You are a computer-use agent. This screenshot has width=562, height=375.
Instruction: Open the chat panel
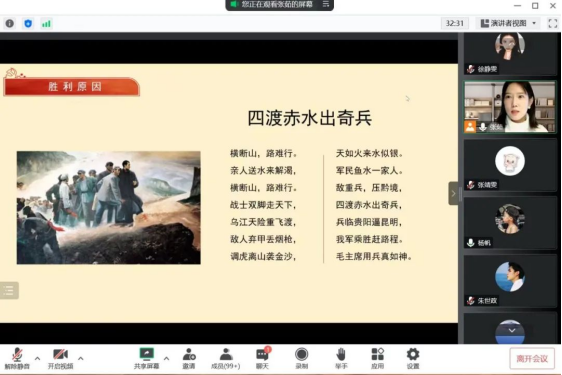pyautogui.click(x=263, y=358)
